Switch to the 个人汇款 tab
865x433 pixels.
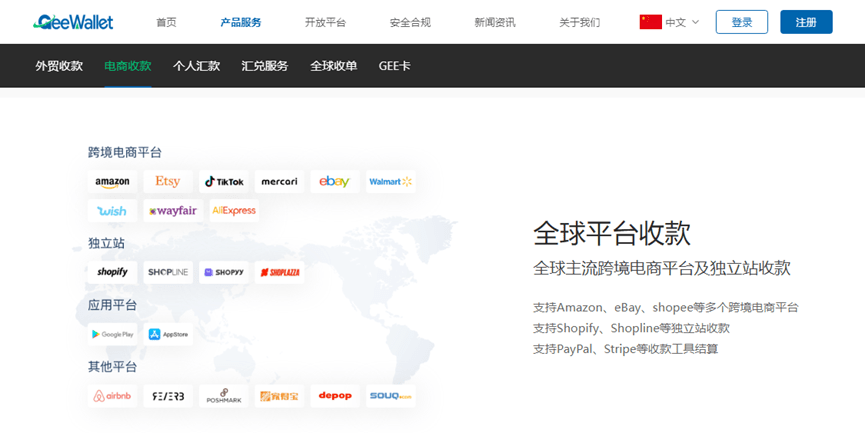tap(196, 66)
